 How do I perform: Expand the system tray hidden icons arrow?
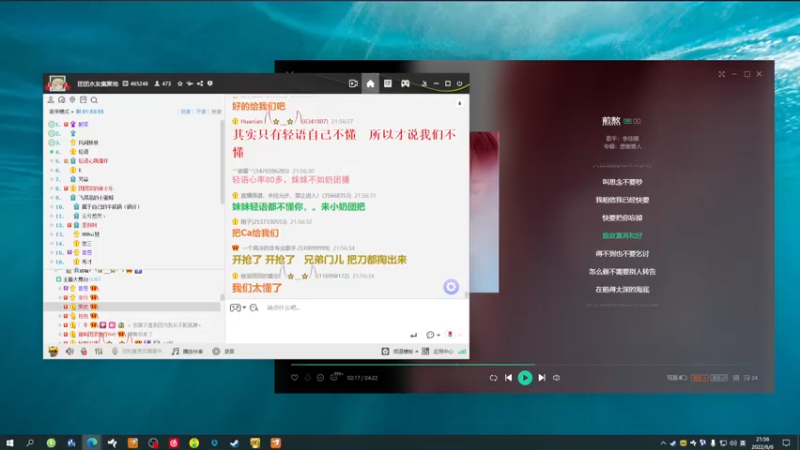point(663,443)
